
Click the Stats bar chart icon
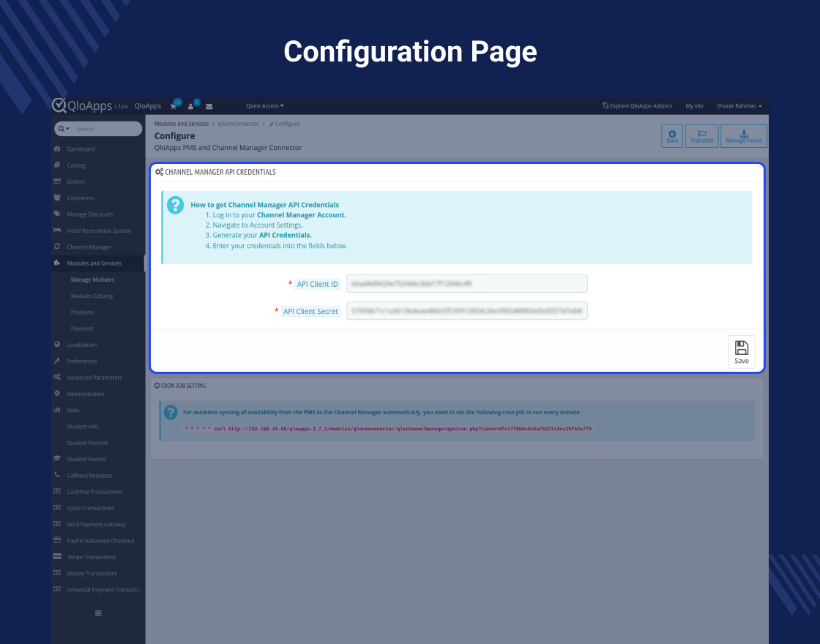(x=57, y=409)
